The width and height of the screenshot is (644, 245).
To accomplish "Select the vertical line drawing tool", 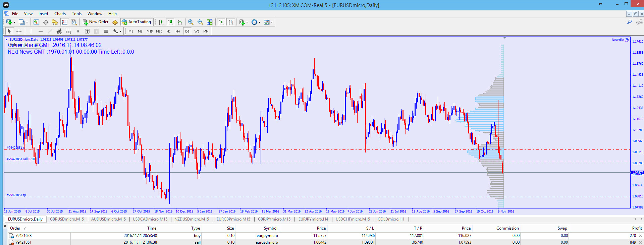I will pyautogui.click(x=31, y=31).
